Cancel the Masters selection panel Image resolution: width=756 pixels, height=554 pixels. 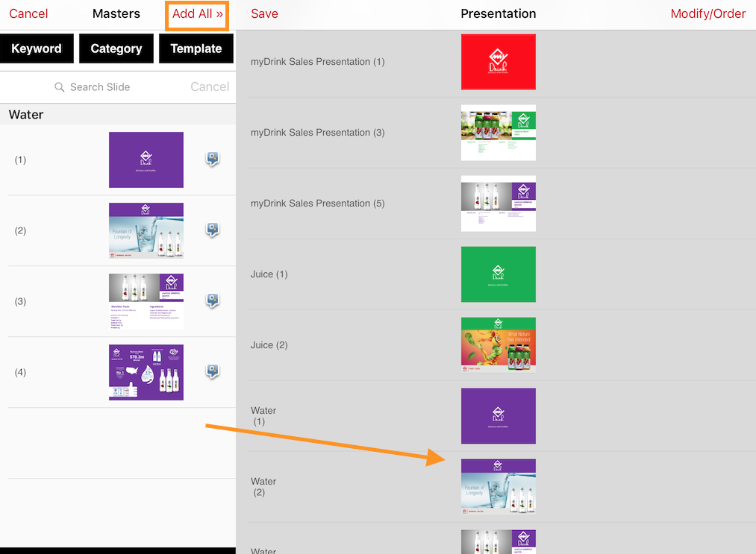(x=28, y=14)
